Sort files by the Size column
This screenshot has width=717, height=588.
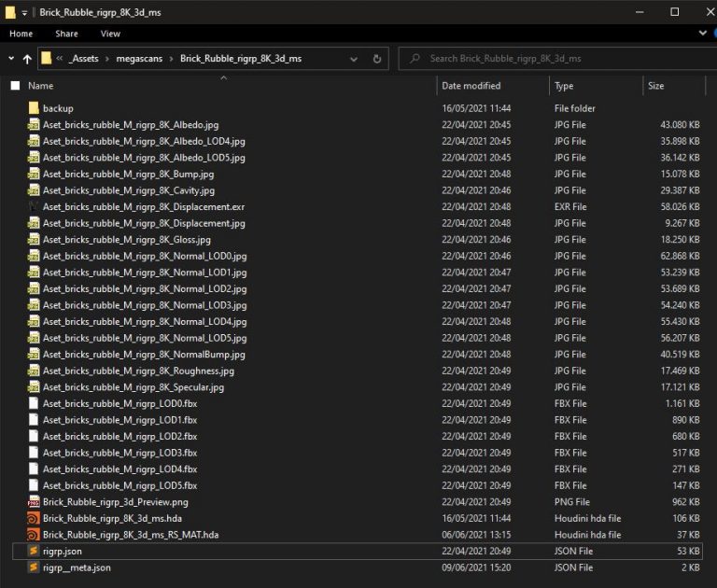656,86
